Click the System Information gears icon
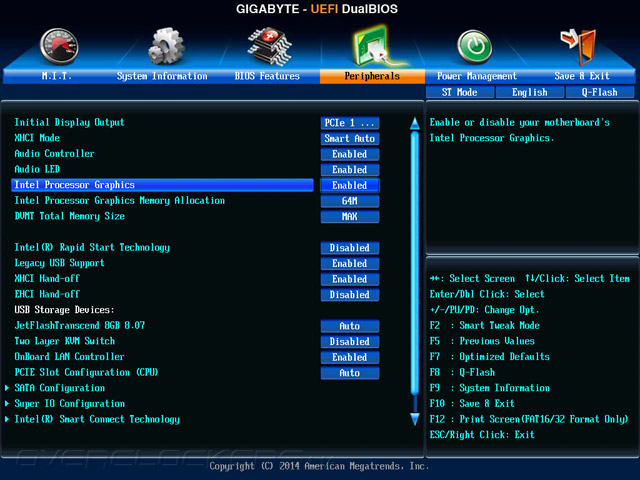Viewport: 640px width, 480px height. coord(166,46)
